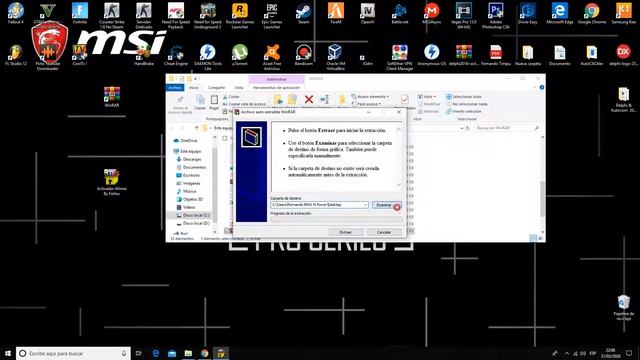Click the FiveM desktop icon
This screenshot has width=640, height=360.
click(x=336, y=13)
